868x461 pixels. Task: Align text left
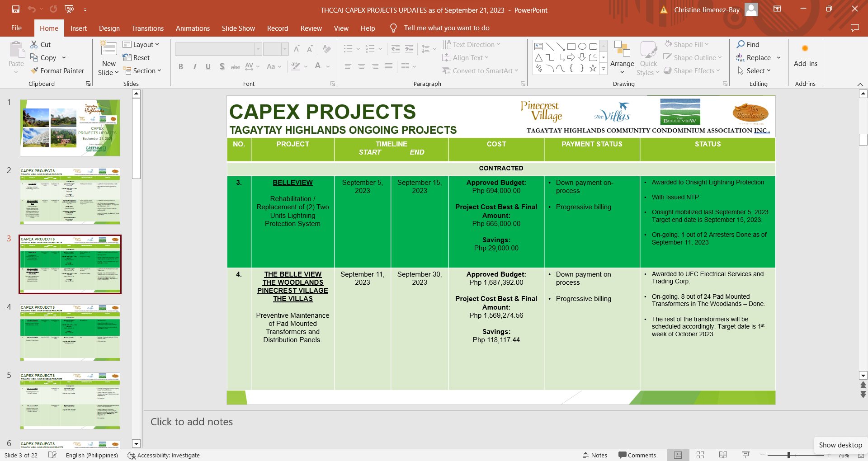coord(348,66)
